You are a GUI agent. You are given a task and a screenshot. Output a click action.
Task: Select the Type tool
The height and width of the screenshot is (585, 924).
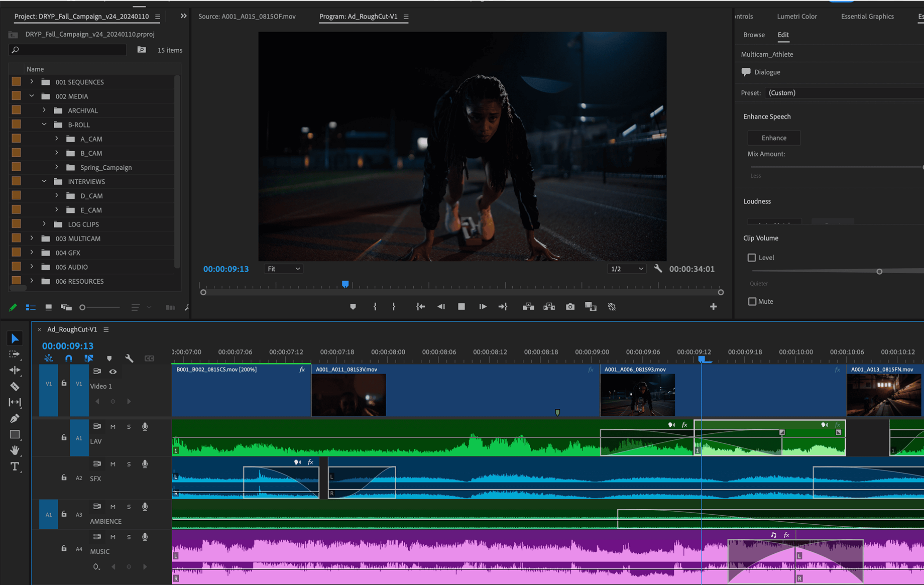click(x=15, y=466)
